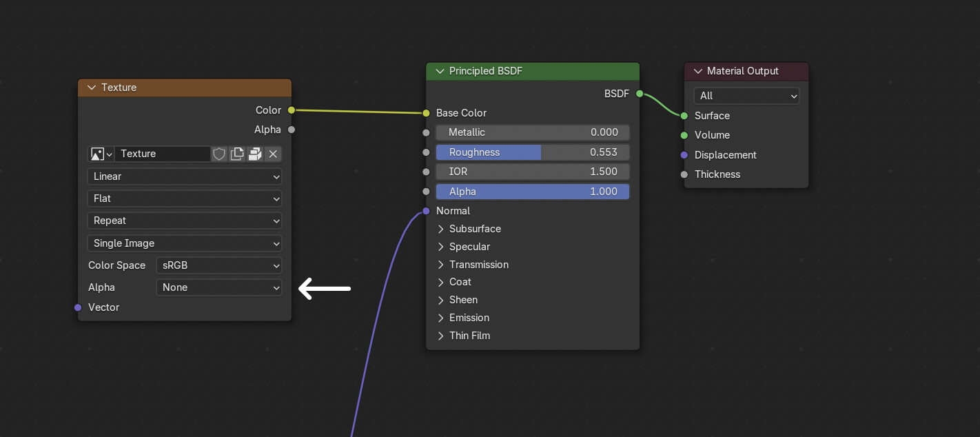Open the All render target dropdown

(746, 96)
